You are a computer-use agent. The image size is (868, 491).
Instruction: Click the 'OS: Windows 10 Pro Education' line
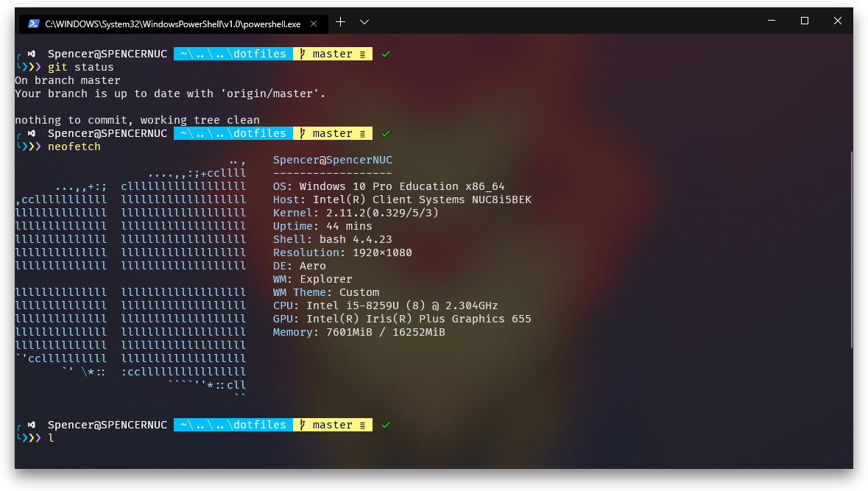click(x=389, y=186)
